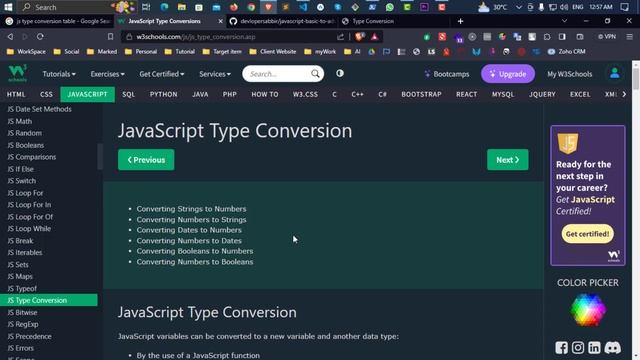Open Windows Start menu
The height and width of the screenshot is (360, 640).
[x=8, y=7]
